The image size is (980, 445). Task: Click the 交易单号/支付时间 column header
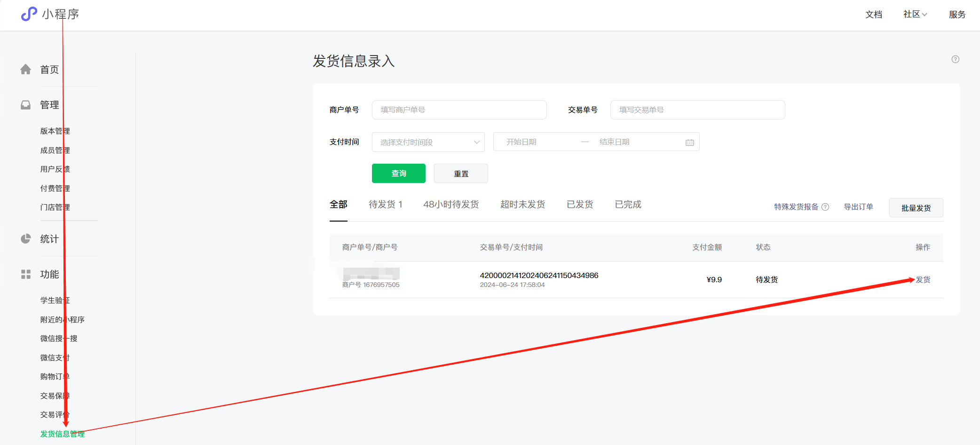(511, 247)
